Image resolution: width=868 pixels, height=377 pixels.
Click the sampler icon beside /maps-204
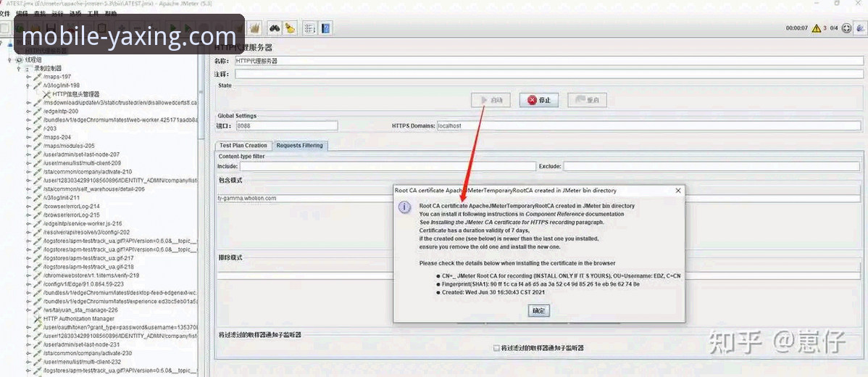pos(38,137)
